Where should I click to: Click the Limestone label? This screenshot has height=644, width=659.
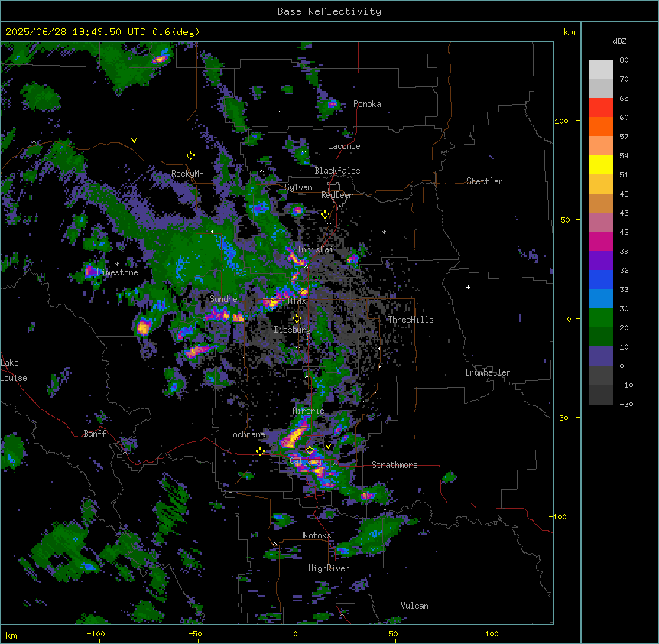tap(117, 272)
